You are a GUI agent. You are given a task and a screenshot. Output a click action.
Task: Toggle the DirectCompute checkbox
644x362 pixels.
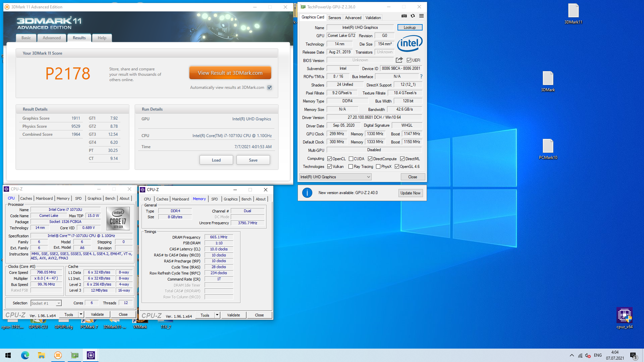point(370,159)
